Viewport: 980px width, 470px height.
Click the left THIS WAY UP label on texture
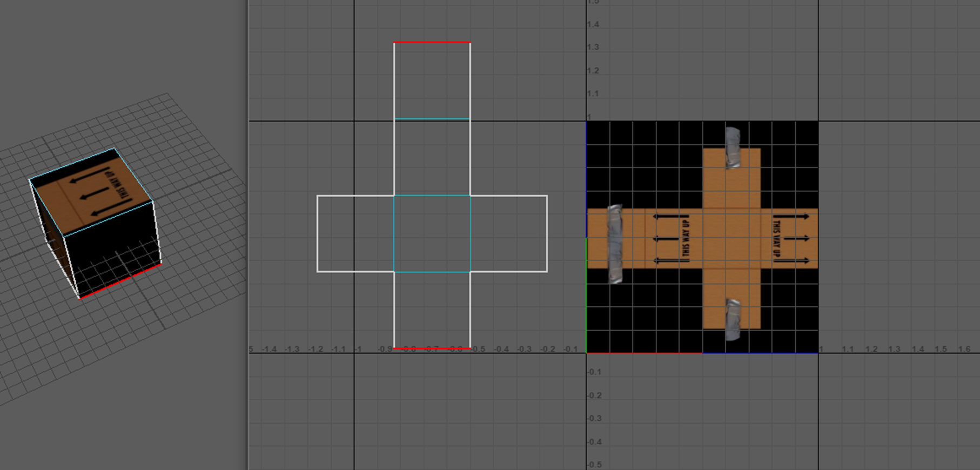point(686,238)
